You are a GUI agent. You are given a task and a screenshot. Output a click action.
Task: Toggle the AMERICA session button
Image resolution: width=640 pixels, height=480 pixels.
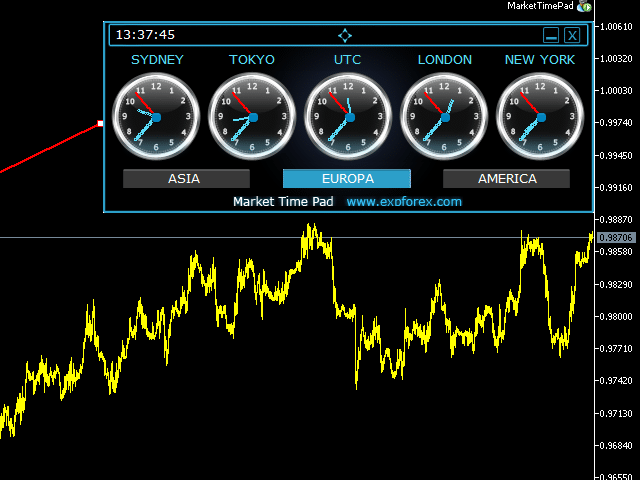click(506, 179)
